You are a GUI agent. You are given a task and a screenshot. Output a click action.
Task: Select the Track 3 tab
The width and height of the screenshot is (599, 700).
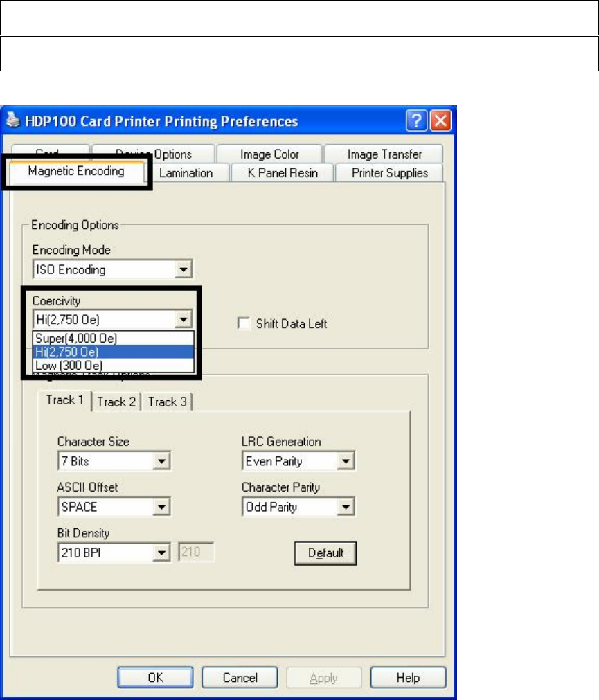coord(168,402)
